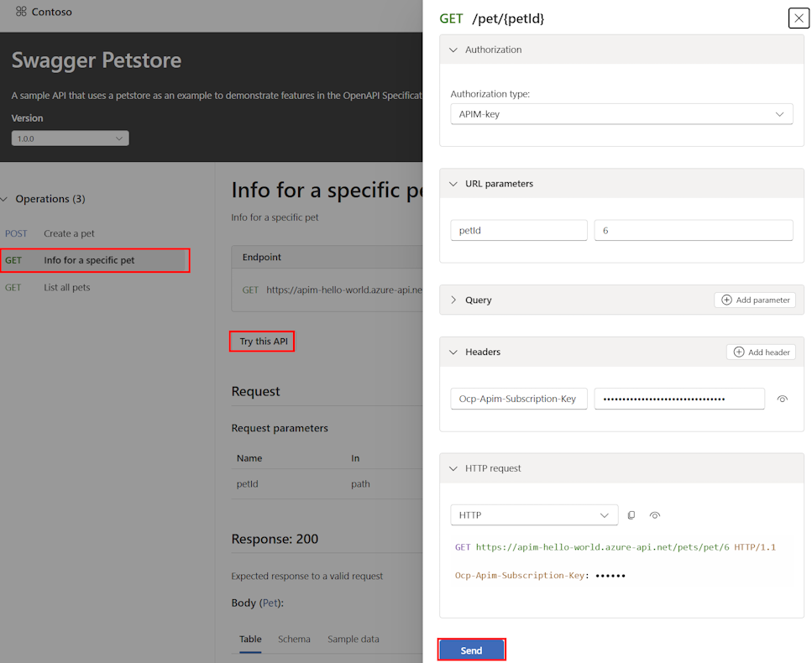Open the Pet schema link in Body
The width and height of the screenshot is (812, 663).
tap(270, 603)
